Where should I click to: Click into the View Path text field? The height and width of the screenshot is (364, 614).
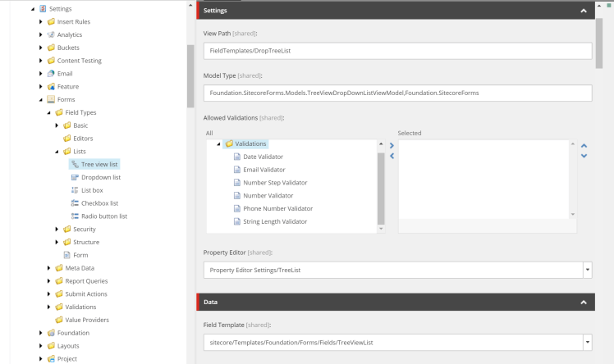397,51
